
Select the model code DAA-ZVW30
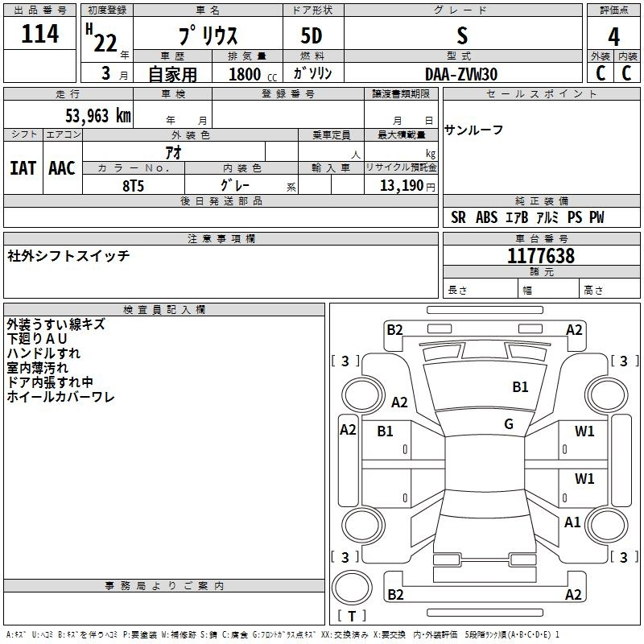pyautogui.click(x=461, y=74)
